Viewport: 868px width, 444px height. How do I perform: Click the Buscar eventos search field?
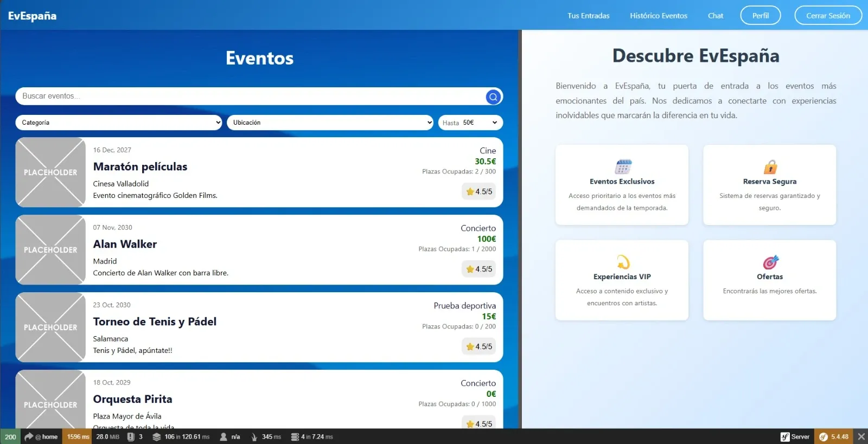250,96
